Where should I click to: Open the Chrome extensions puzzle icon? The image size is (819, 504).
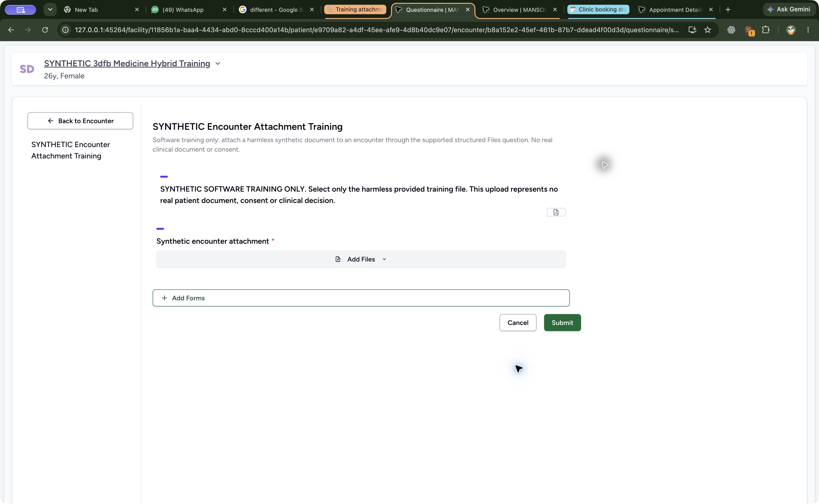pyautogui.click(x=766, y=30)
